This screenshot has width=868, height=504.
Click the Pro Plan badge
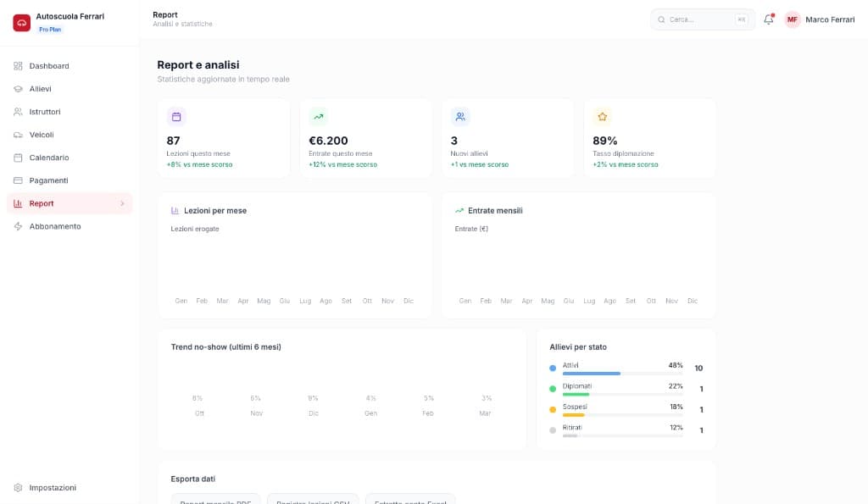[50, 30]
